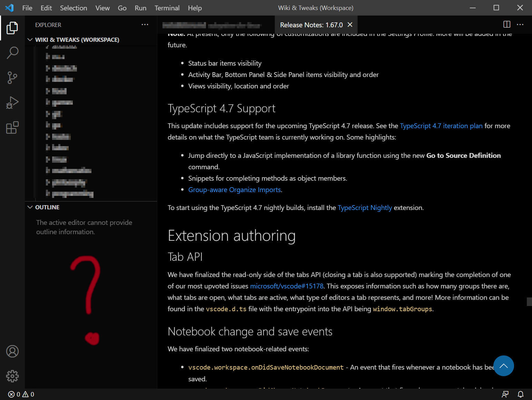Click the Accounts icon
This screenshot has height=400, width=532.
12,351
